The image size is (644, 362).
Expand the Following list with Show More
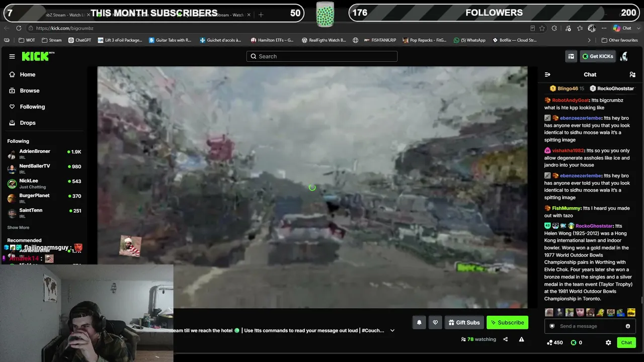[x=18, y=228]
